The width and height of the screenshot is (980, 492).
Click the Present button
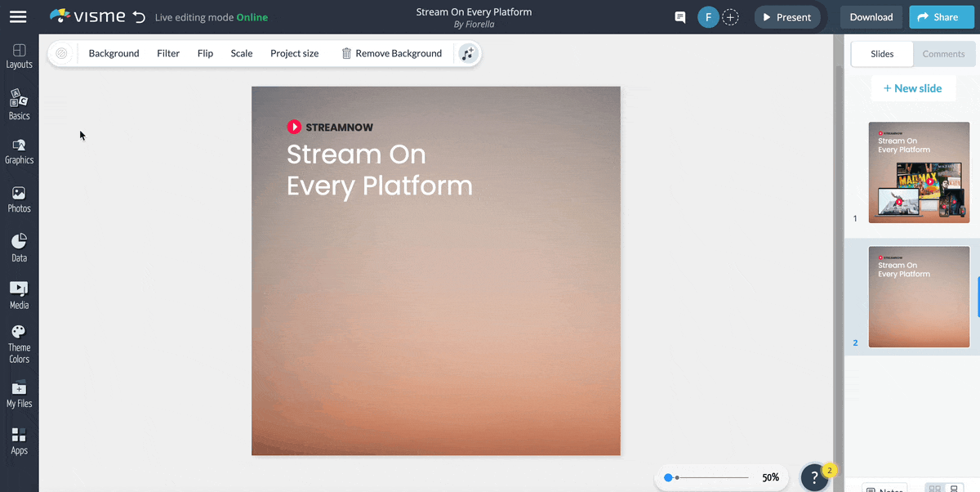786,16
